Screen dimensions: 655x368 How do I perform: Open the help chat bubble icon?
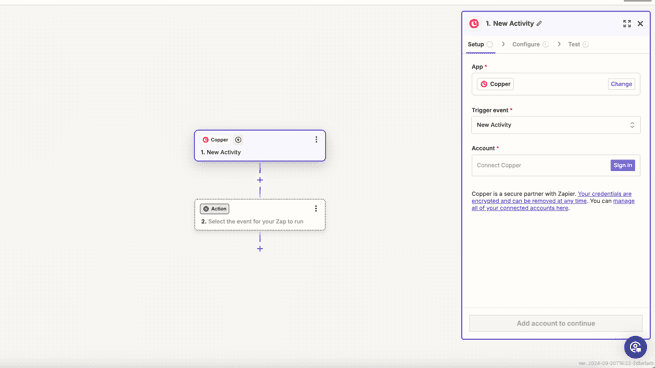(635, 347)
